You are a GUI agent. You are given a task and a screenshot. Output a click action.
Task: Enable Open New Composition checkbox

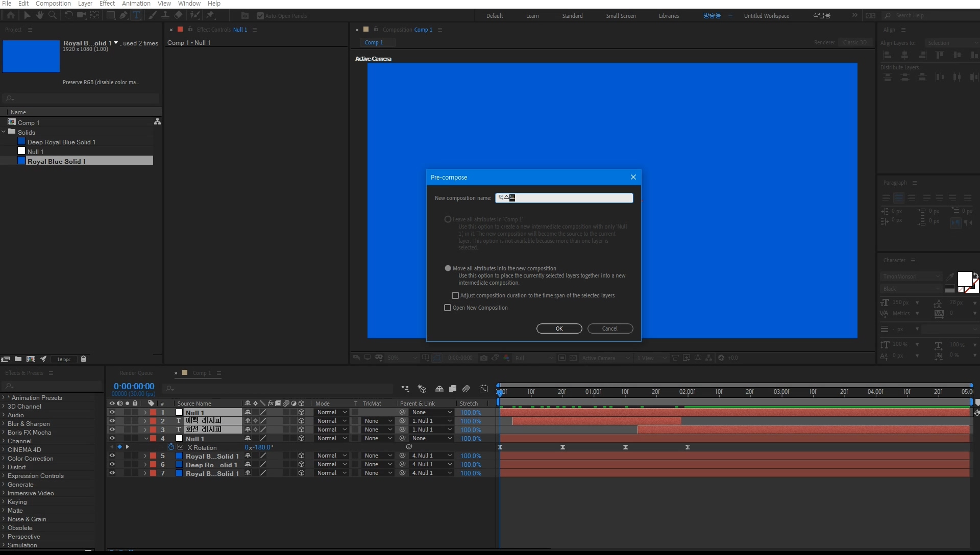click(448, 308)
